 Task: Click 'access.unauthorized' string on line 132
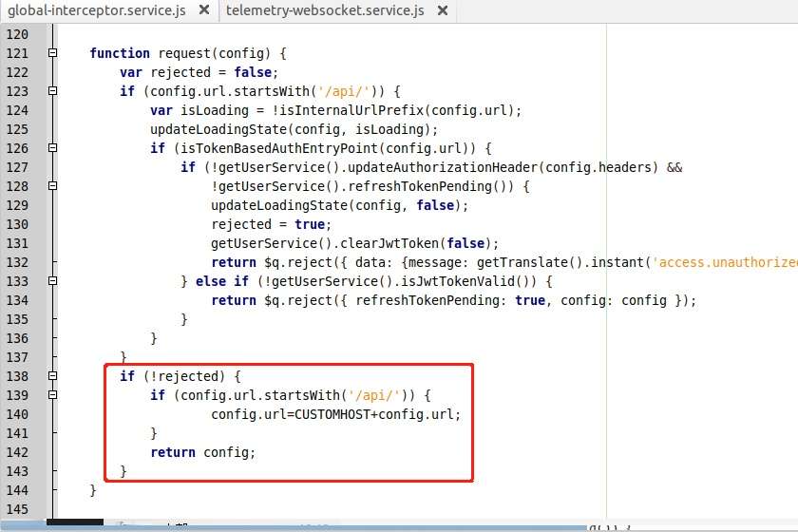click(725, 262)
